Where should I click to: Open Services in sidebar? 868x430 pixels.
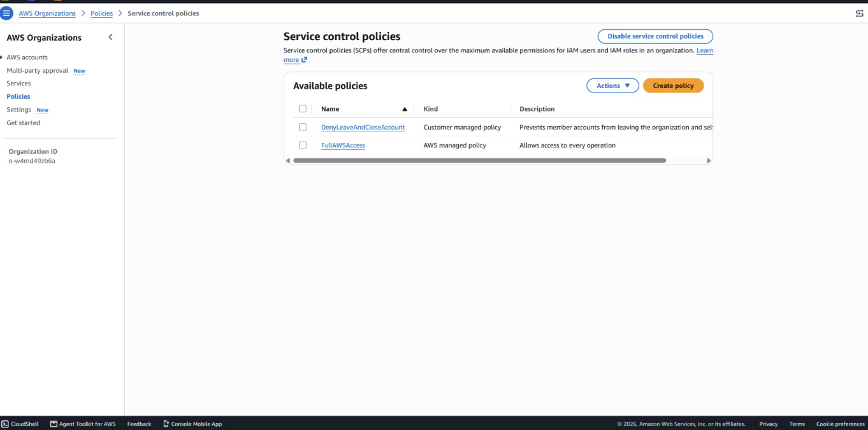pos(18,84)
